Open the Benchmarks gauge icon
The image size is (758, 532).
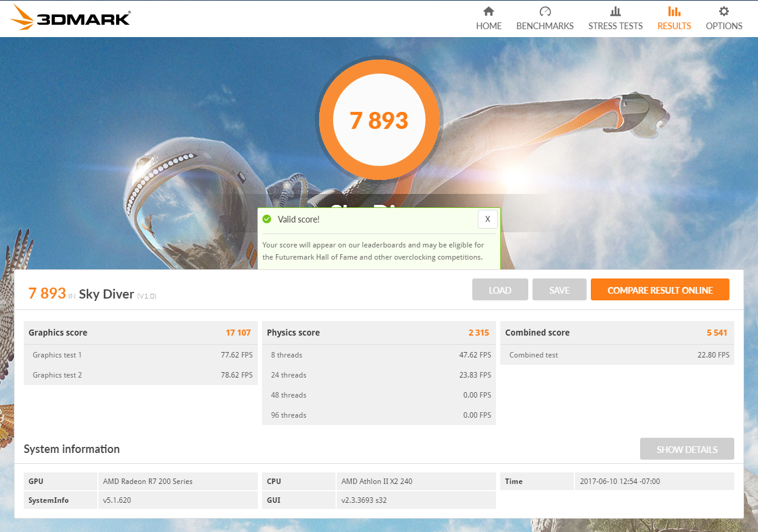pos(545,12)
